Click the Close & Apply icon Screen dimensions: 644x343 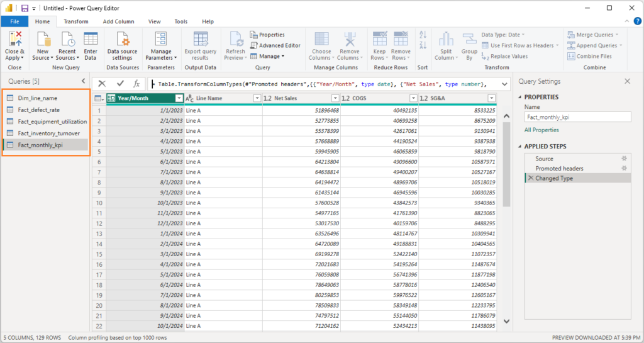coord(15,40)
